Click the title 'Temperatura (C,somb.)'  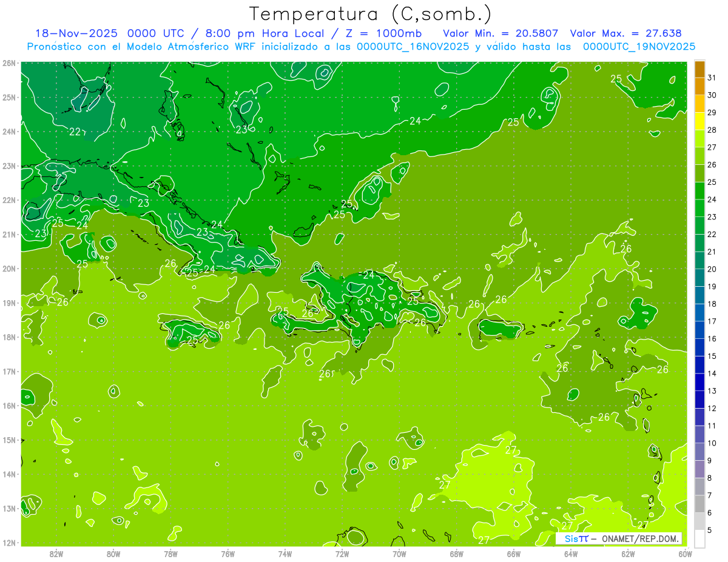tap(370, 14)
